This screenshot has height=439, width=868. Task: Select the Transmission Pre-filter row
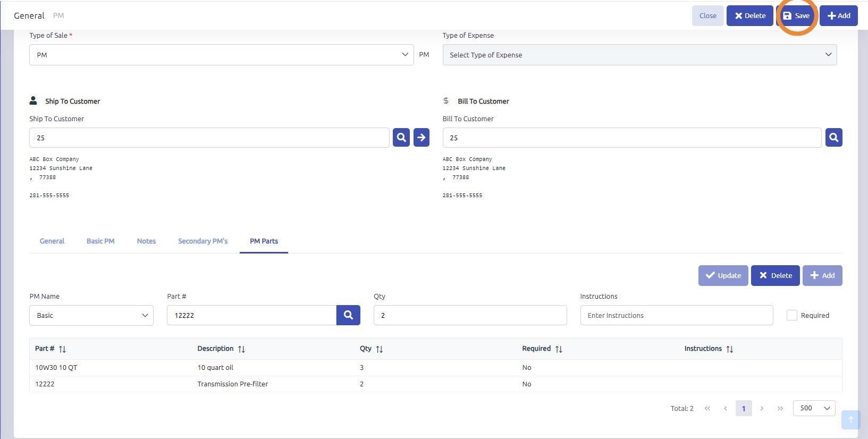(x=435, y=384)
